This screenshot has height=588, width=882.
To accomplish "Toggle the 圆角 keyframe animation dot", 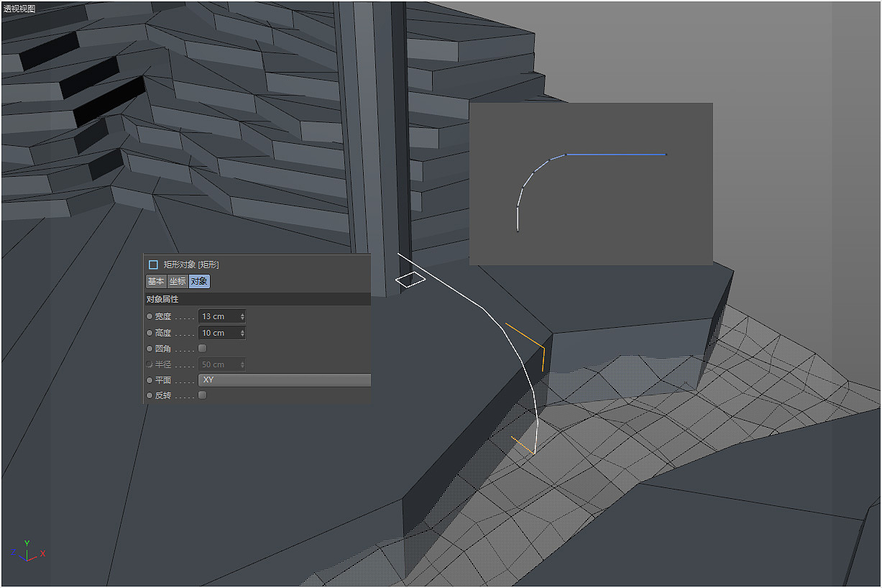I will pos(150,349).
